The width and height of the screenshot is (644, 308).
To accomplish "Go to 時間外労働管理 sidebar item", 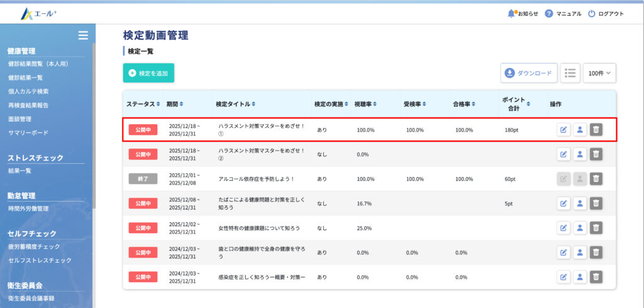I will pos(28,208).
